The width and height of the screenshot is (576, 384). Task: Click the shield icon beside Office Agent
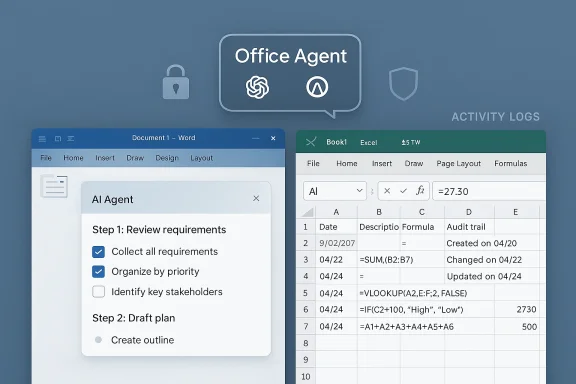[403, 83]
